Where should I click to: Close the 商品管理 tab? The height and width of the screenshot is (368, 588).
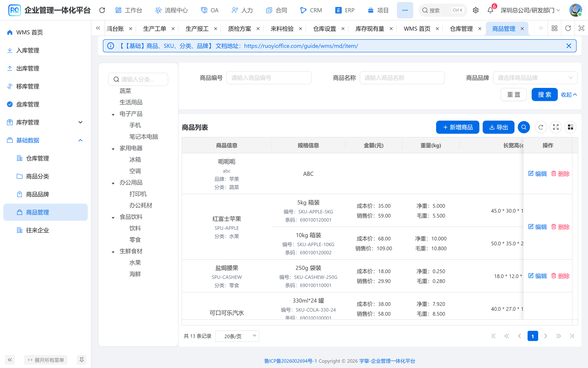[522, 29]
